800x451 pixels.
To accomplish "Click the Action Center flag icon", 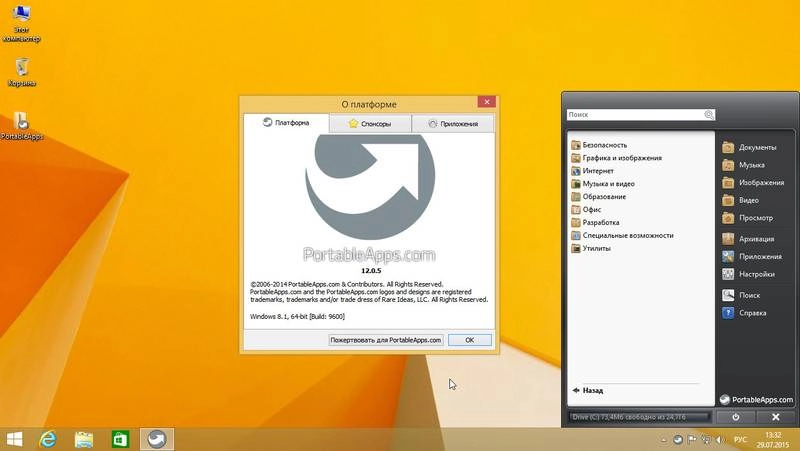I will pos(692,439).
